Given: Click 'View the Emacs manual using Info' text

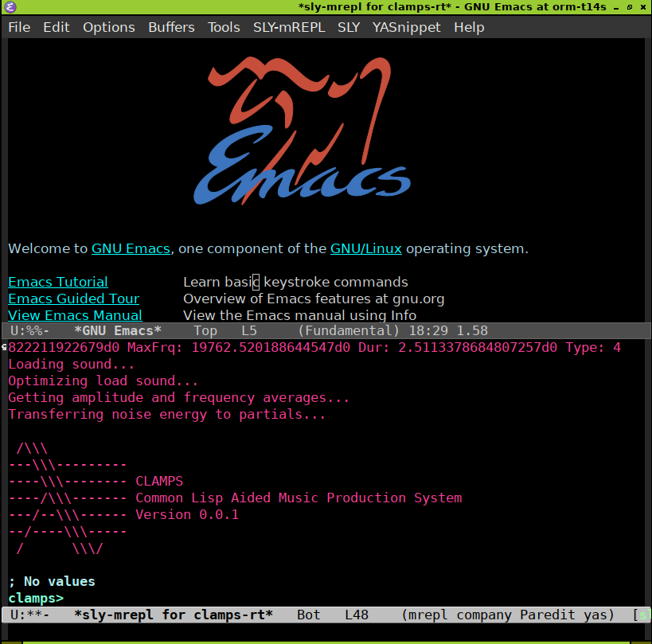Looking at the screenshot, I should point(300,315).
